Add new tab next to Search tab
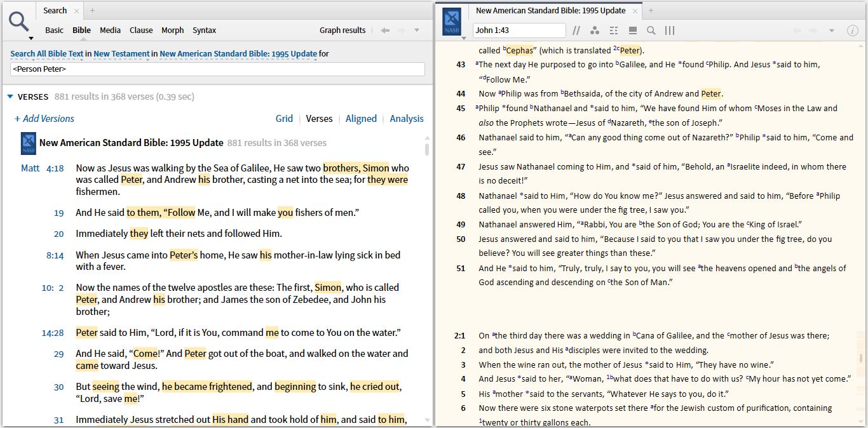Image resolution: width=868 pixels, height=428 pixels. pos(92,11)
